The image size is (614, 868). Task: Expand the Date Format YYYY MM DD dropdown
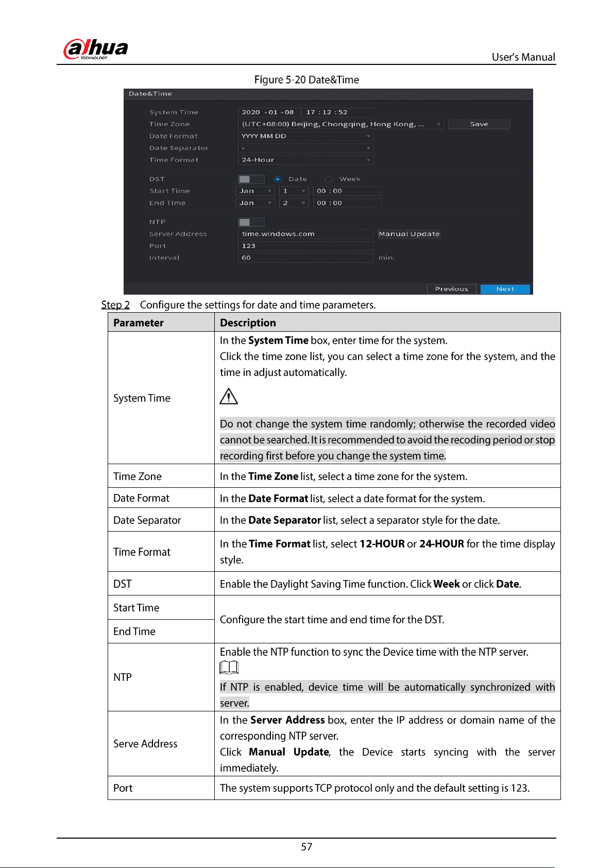(306, 136)
